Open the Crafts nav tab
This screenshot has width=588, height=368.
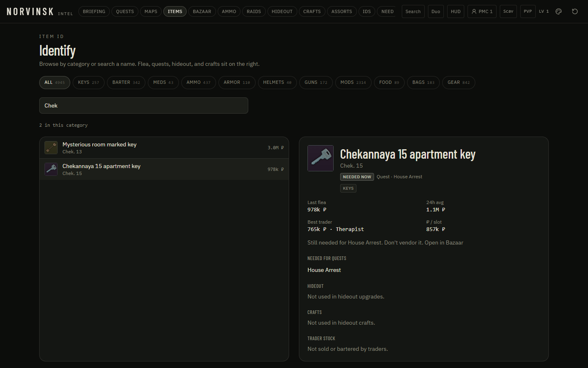(312, 11)
